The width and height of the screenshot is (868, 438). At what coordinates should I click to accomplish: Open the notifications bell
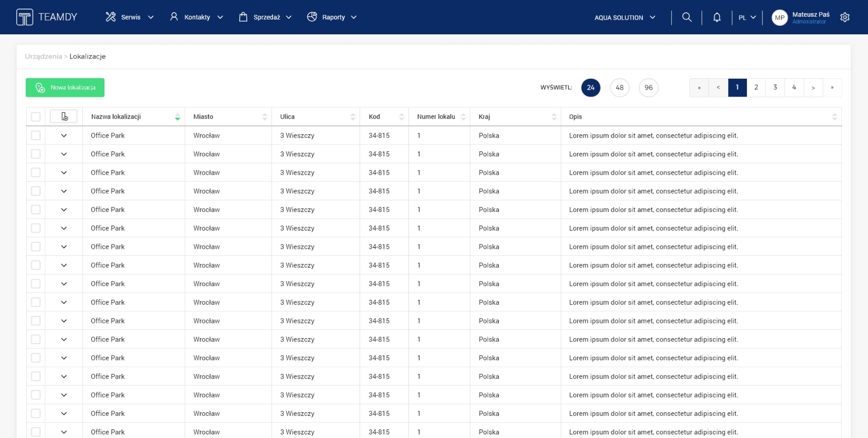(x=717, y=17)
